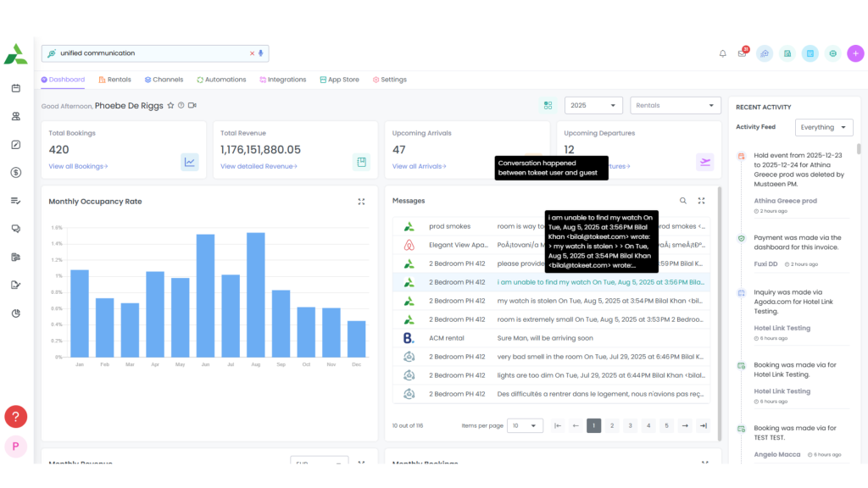Open the notification bell
868x488 pixels.
pos(722,53)
